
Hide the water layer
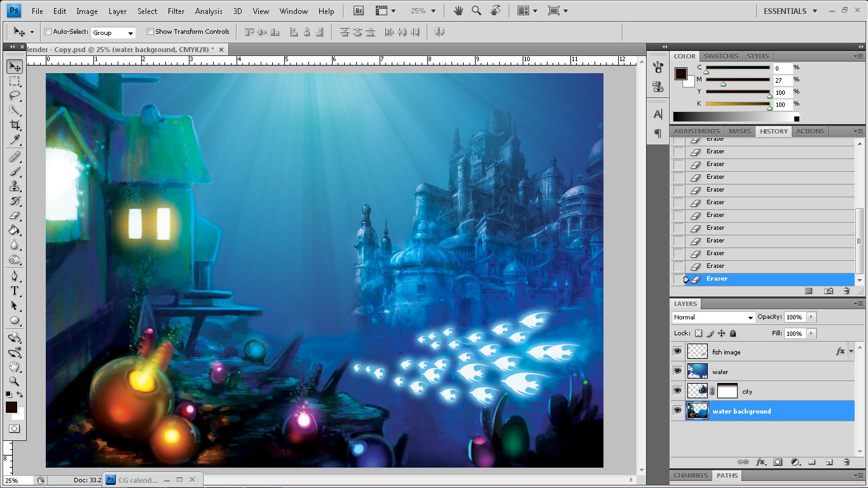[x=677, y=371]
